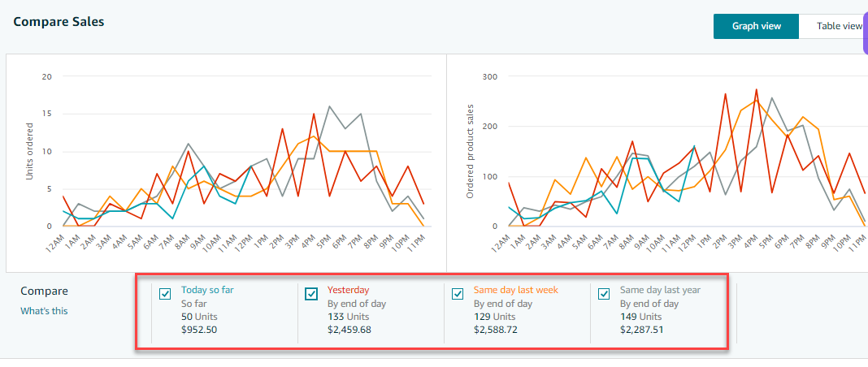Switch to Graph view

coord(756,26)
